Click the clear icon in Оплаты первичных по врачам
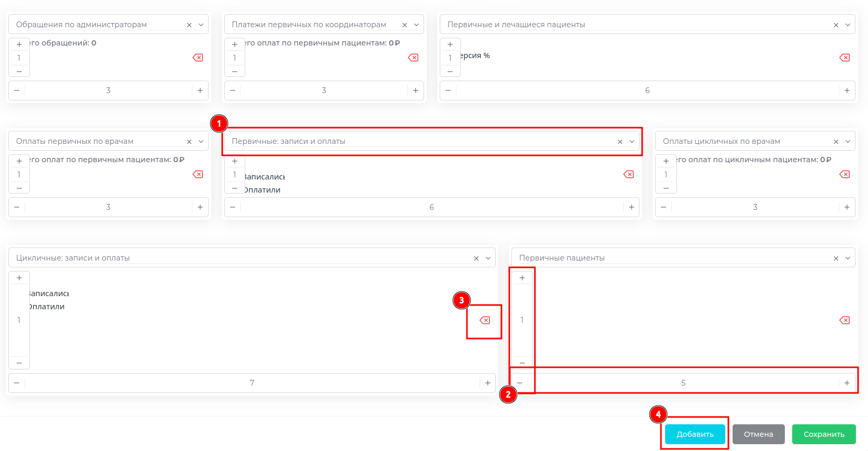The height and width of the screenshot is (451, 868). [198, 174]
